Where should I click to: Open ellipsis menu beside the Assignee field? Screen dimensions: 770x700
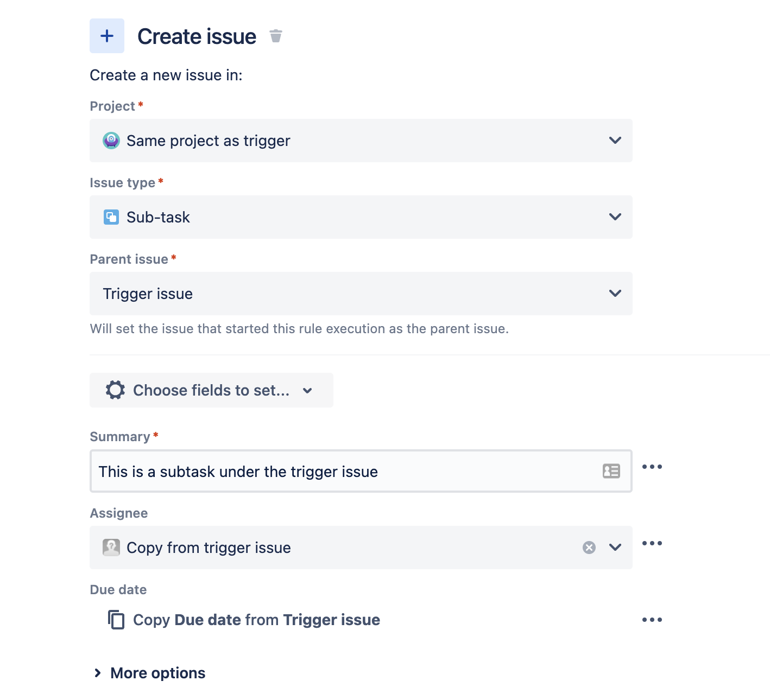point(652,543)
